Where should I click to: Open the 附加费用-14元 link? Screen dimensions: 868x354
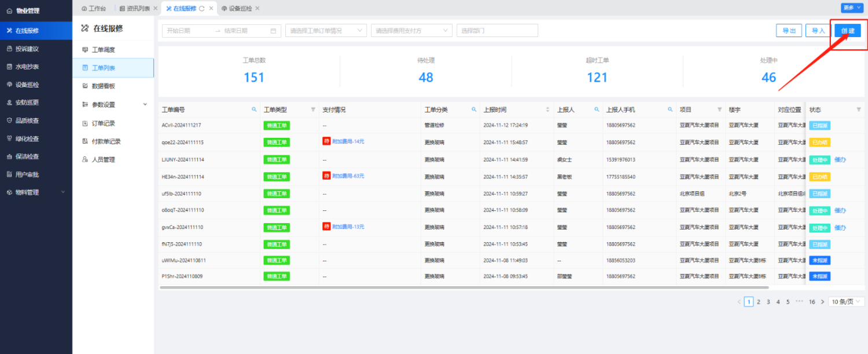348,142
